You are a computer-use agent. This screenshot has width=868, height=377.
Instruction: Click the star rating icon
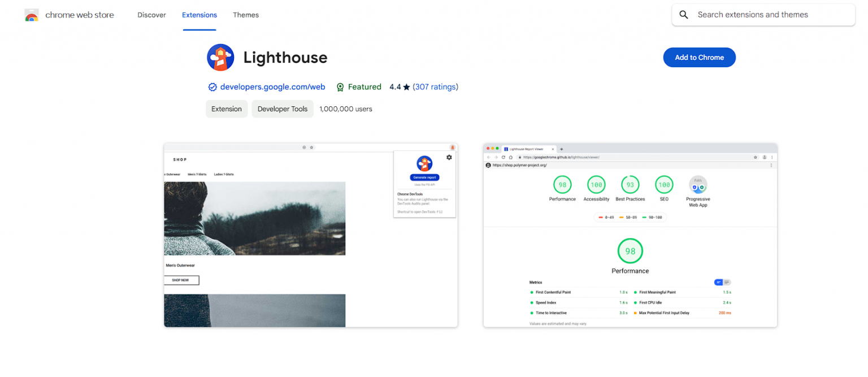coord(406,87)
